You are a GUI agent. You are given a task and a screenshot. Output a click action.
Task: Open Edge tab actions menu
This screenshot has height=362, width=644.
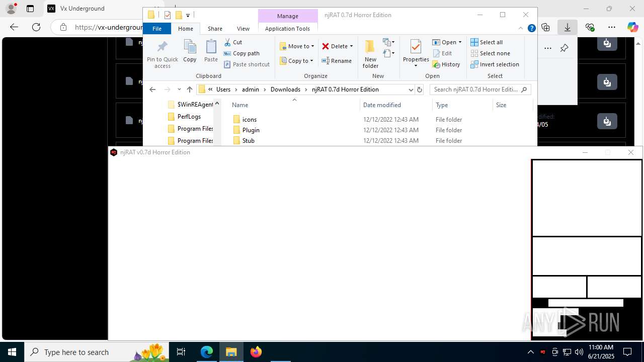(30, 9)
